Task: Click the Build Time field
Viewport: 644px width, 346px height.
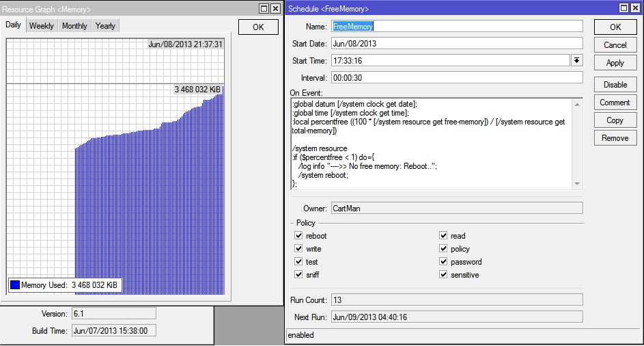Action: [x=114, y=331]
